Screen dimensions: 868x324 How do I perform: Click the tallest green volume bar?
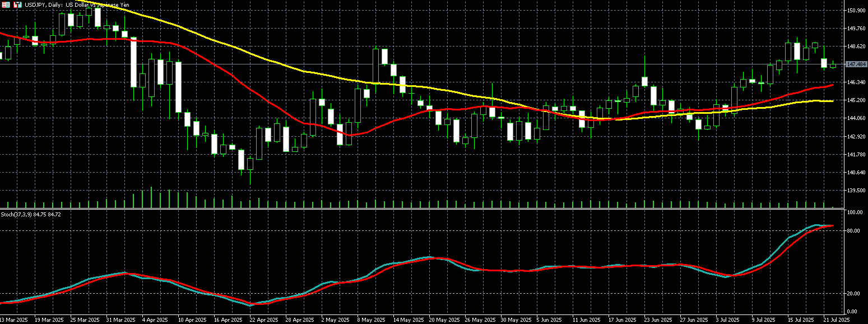pos(151,197)
